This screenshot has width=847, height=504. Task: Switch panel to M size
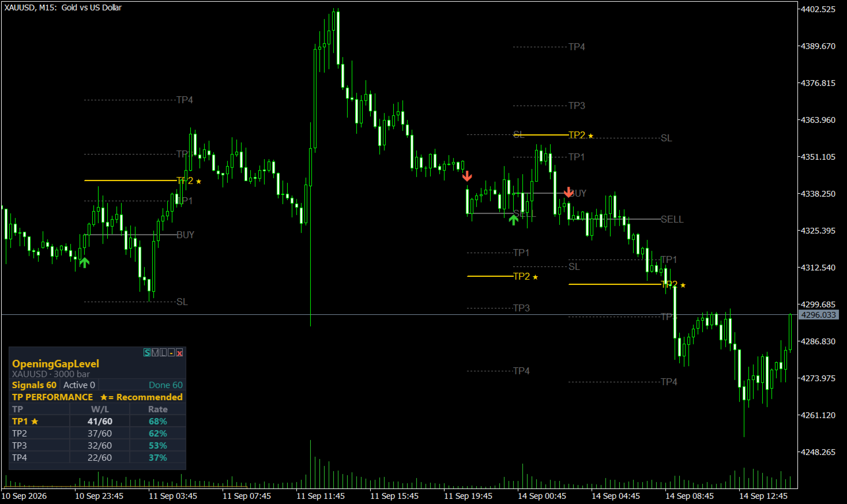(155, 352)
